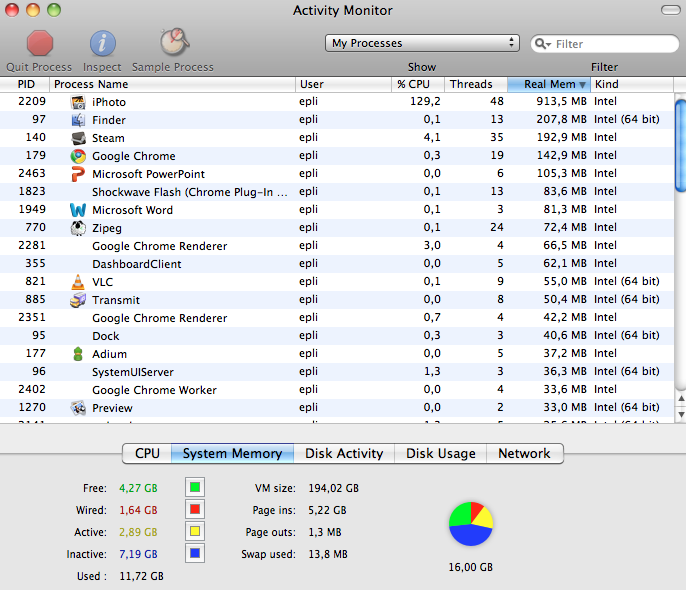The image size is (686, 590).
Task: Click the toolbar toggle pill button
Action: (670, 10)
